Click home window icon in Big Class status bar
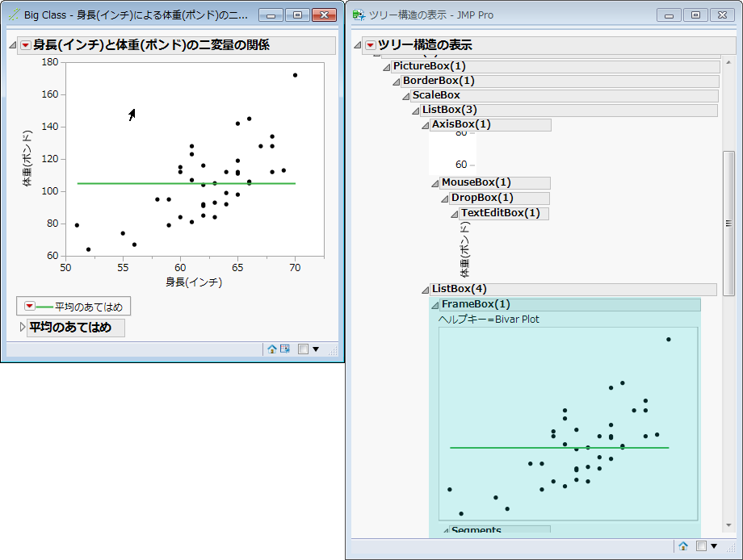Image resolution: width=743 pixels, height=560 pixels. 272,349
